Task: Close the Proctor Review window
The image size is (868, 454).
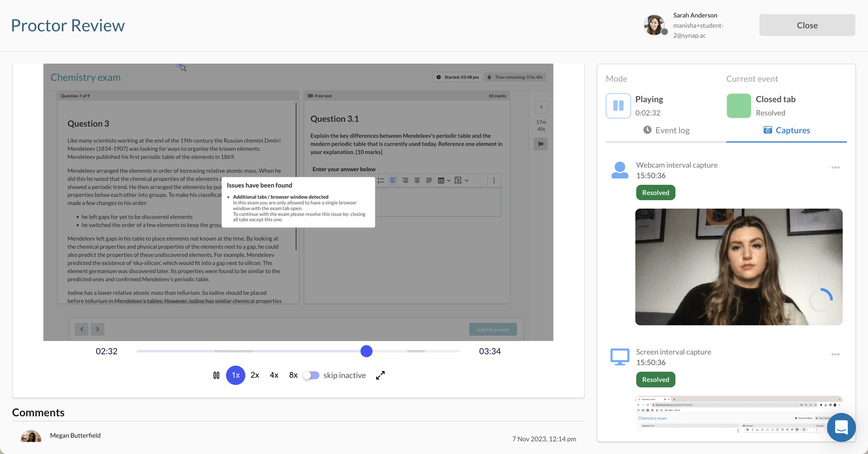Action: pos(807,25)
